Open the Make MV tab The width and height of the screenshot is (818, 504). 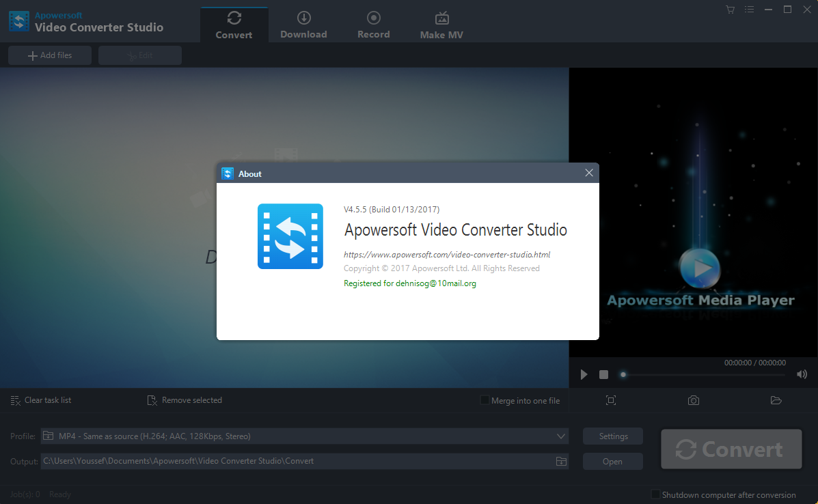click(441, 25)
